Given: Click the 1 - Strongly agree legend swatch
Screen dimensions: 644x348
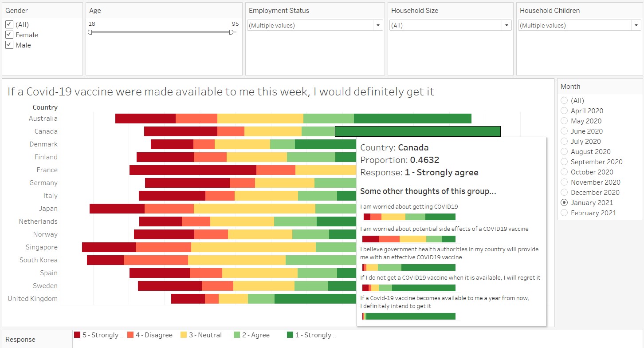Looking at the screenshot, I should [290, 335].
